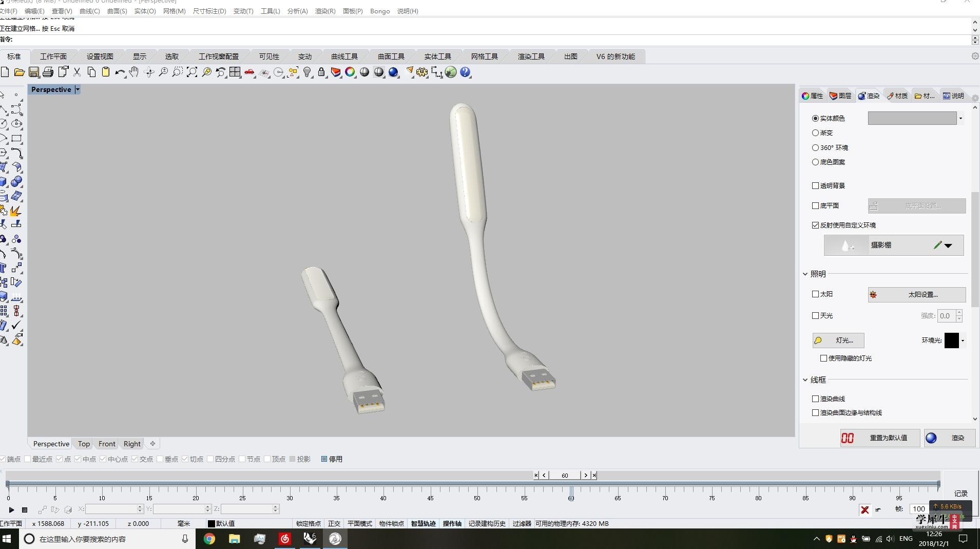Select the 360° 环境 radio button

click(x=815, y=147)
